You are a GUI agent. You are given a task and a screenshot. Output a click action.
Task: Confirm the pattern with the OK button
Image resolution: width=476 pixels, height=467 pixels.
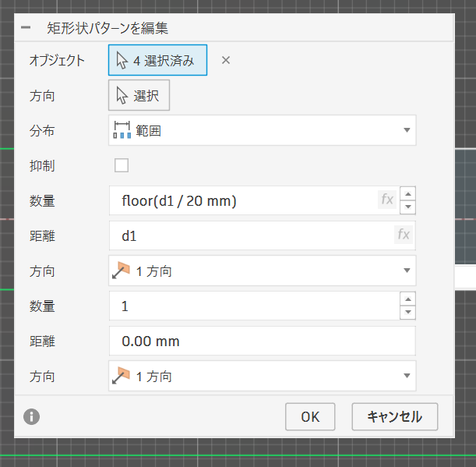coord(310,416)
